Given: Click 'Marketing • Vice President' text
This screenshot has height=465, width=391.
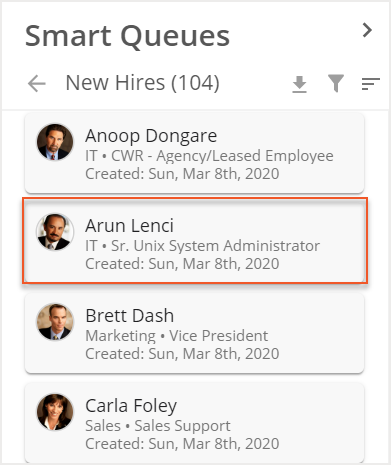Looking at the screenshot, I should pos(177,336).
